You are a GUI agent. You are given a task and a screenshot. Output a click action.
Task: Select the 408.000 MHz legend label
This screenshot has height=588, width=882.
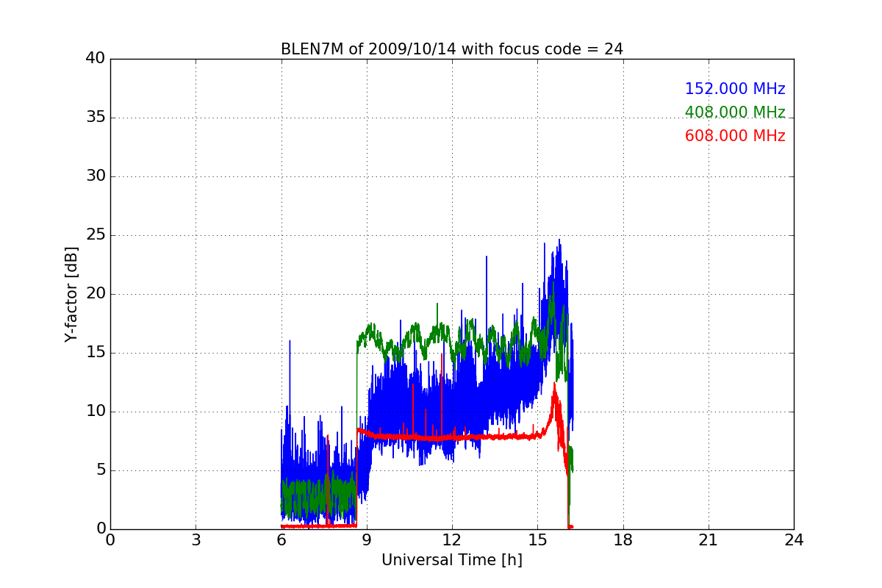735,112
